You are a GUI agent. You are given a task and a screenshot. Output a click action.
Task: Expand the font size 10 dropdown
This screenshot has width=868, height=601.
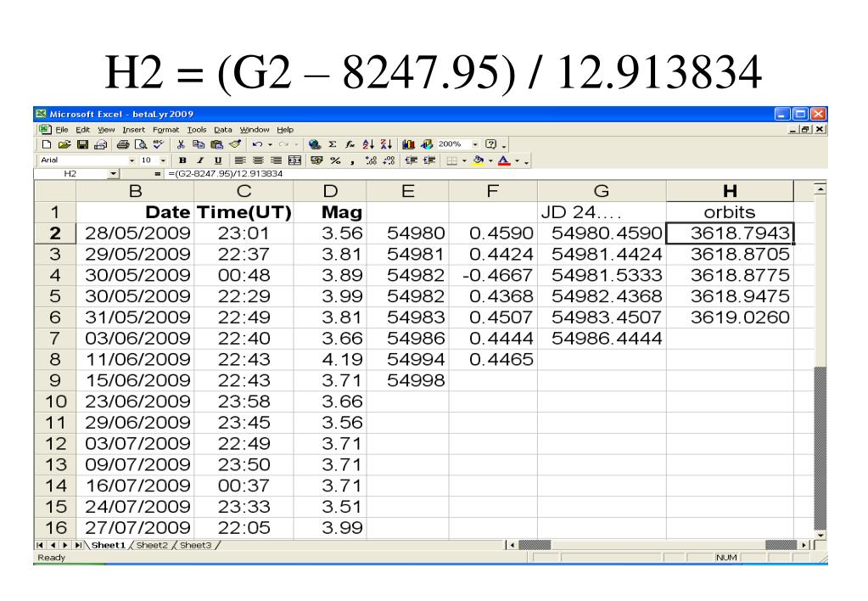(x=163, y=160)
